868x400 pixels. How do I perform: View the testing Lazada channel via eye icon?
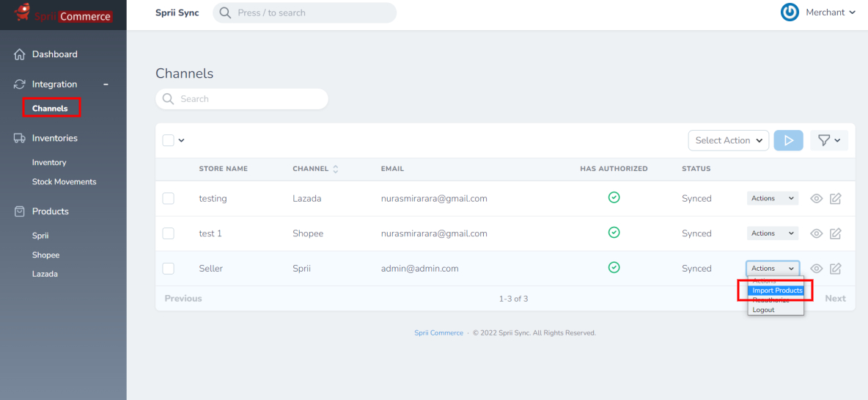tap(816, 198)
